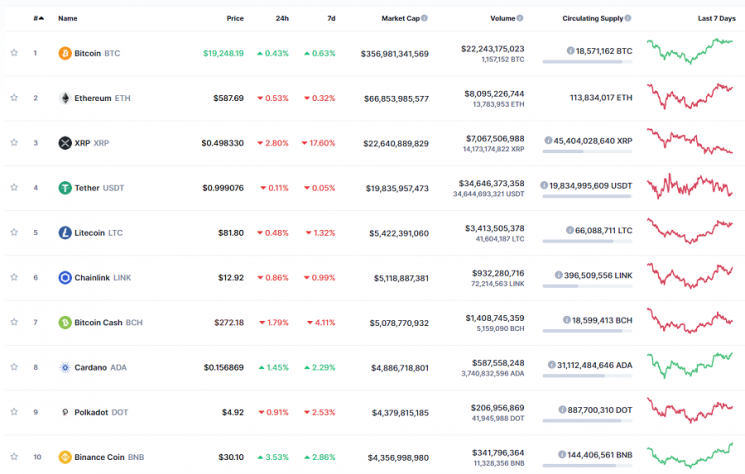The height and width of the screenshot is (474, 745).
Task: Star the Polkadot row
Action: pyautogui.click(x=14, y=412)
